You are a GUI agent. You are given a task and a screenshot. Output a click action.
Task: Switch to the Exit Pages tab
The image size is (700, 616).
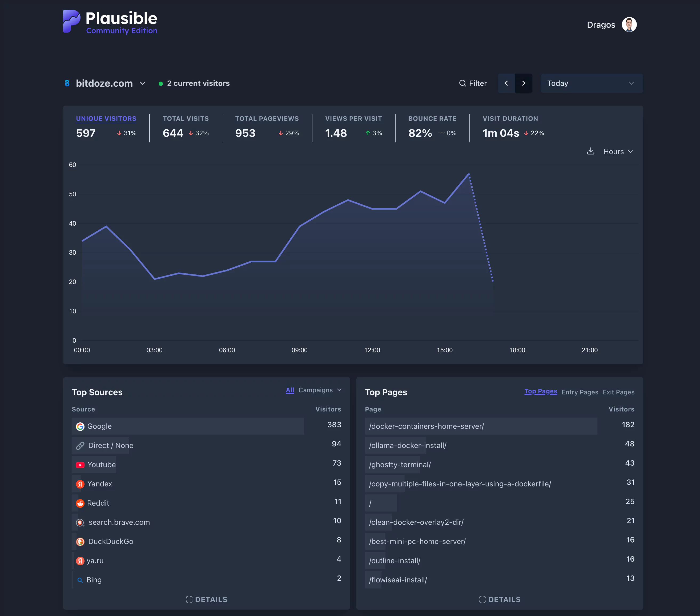coord(618,392)
